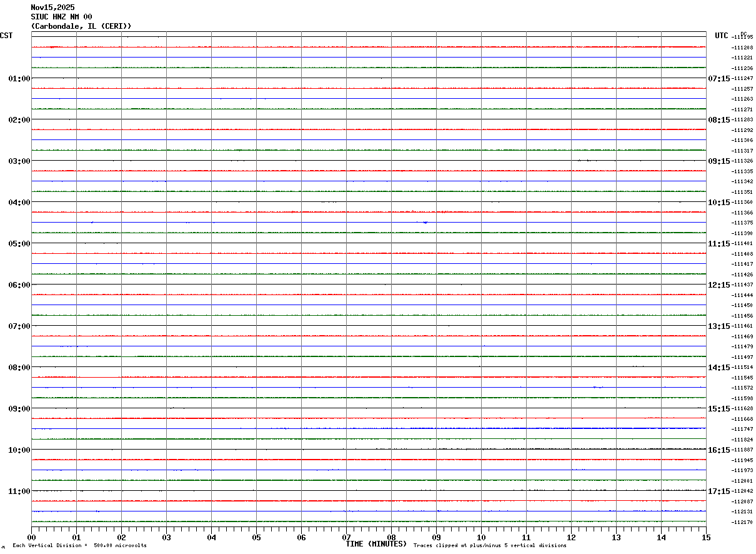Image resolution: width=756 pixels, height=554 pixels.
Task: Click the DC offset value -111824
Action: 742,440
